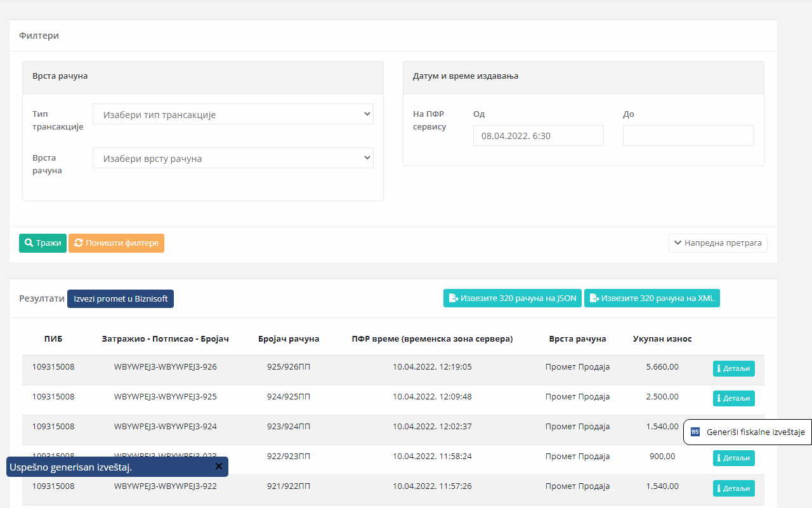Export 320 invoices to XML

(x=652, y=298)
